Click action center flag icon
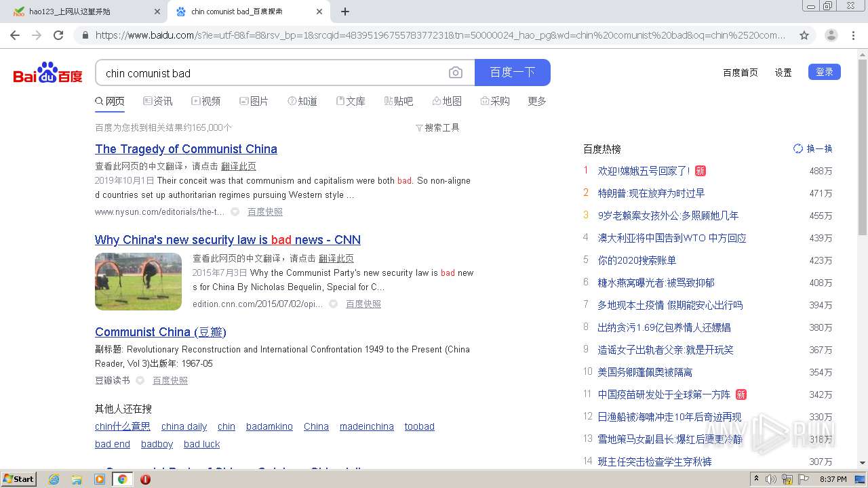Viewport: 868px width, 488px height. coord(803,479)
